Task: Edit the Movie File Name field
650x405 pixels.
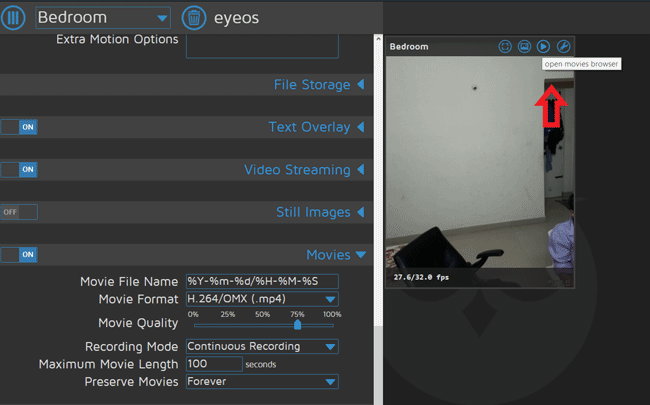Action: (262, 281)
